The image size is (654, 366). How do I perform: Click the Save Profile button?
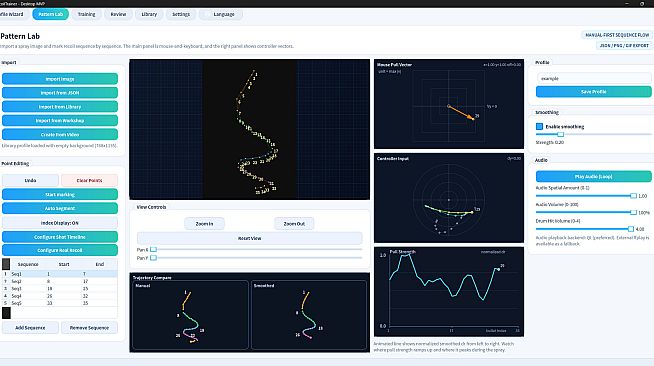pyautogui.click(x=593, y=92)
